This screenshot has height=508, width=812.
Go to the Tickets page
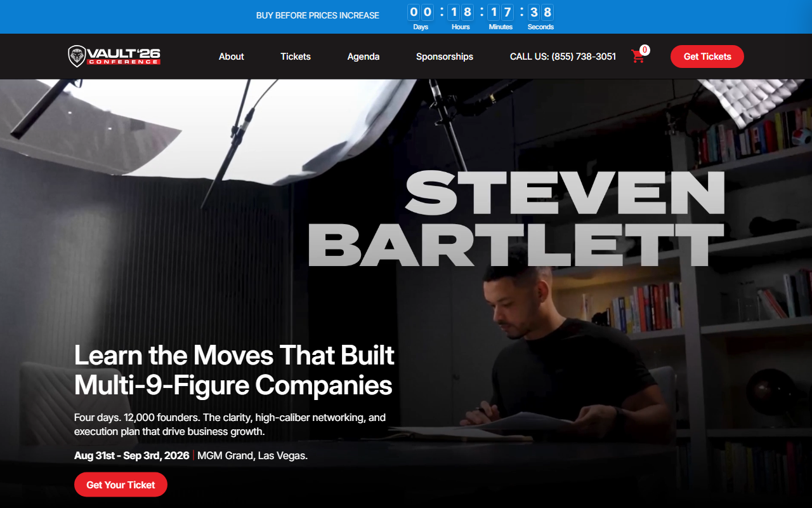point(296,57)
